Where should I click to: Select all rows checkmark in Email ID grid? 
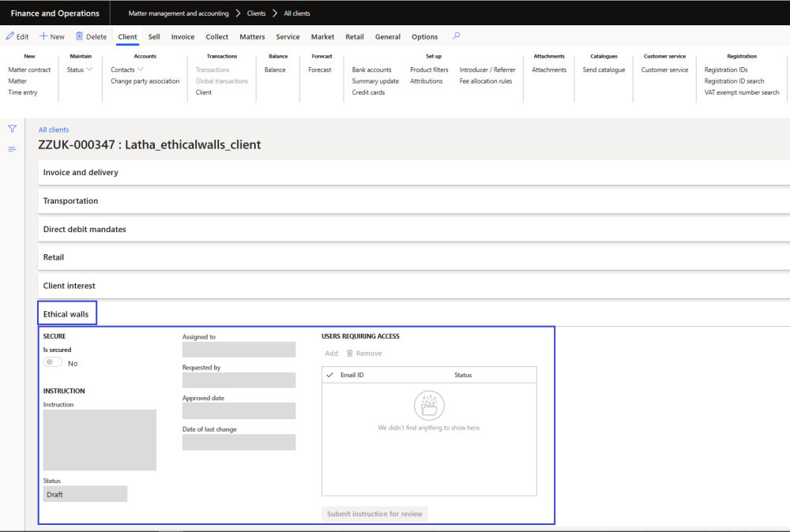pyautogui.click(x=329, y=375)
